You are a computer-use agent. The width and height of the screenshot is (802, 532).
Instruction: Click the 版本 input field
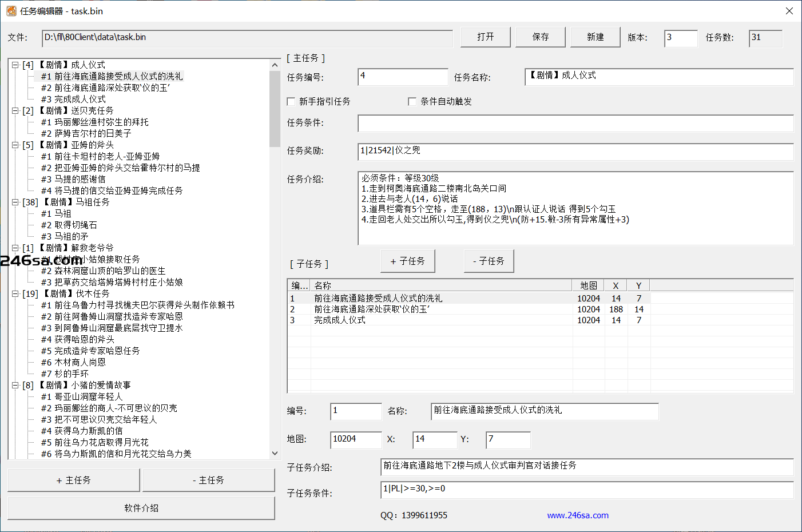click(681, 38)
